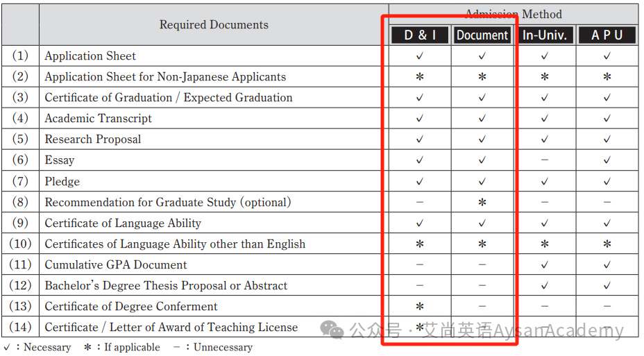Click row number '(2)'
The width and height of the screenshot is (644, 356).
[x=20, y=76]
